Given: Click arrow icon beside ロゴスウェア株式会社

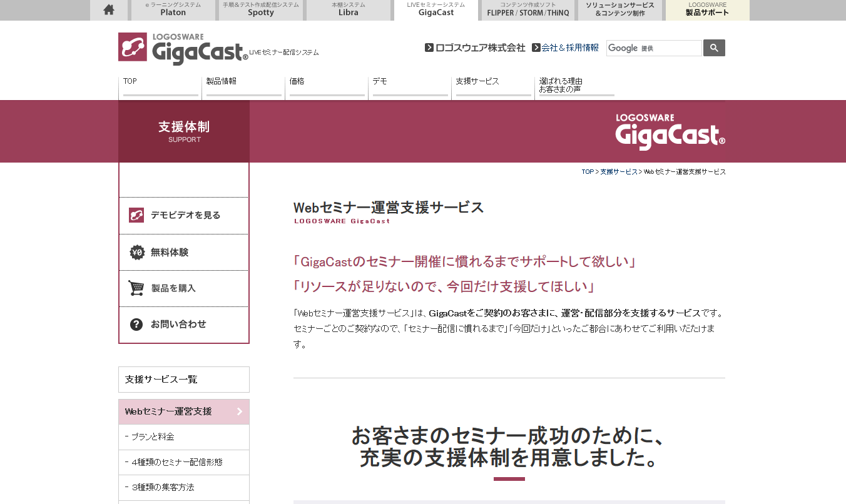Looking at the screenshot, I should coord(429,48).
